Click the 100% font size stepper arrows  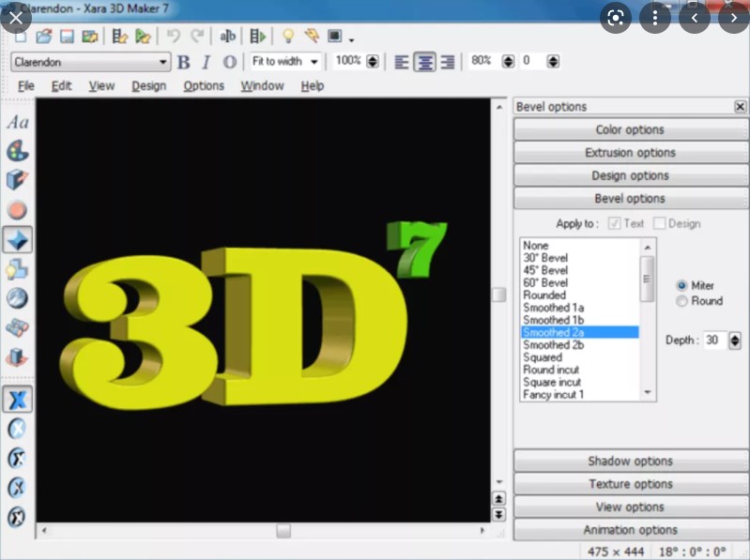pyautogui.click(x=373, y=61)
